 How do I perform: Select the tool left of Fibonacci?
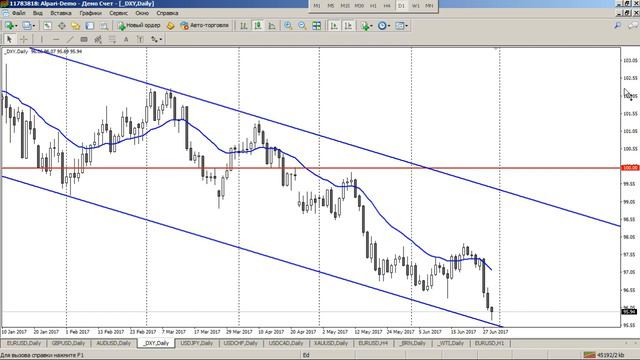[x=98, y=39]
